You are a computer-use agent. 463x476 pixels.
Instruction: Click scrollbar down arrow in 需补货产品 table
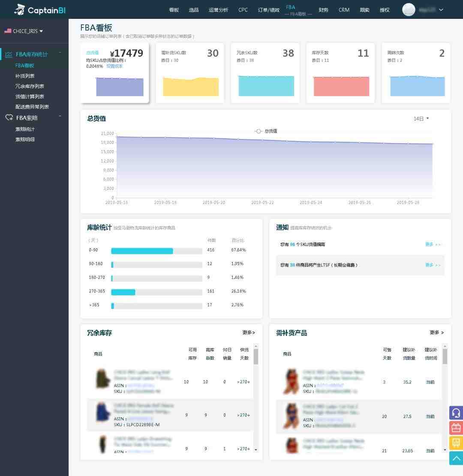[445, 449]
